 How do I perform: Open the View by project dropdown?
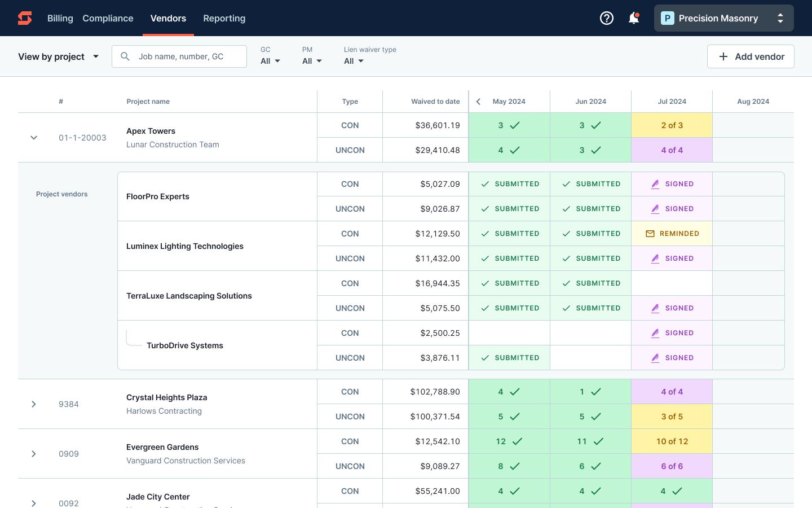pyautogui.click(x=59, y=56)
